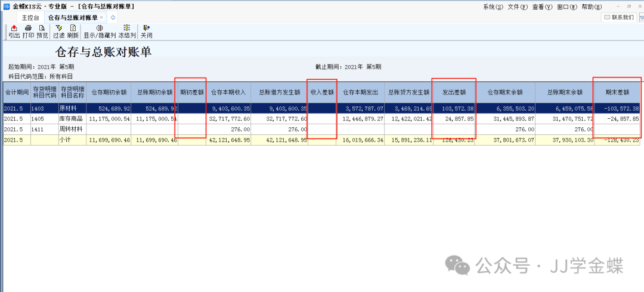Switch to the 主控台 tab
This screenshot has height=292, width=644.
point(30,18)
